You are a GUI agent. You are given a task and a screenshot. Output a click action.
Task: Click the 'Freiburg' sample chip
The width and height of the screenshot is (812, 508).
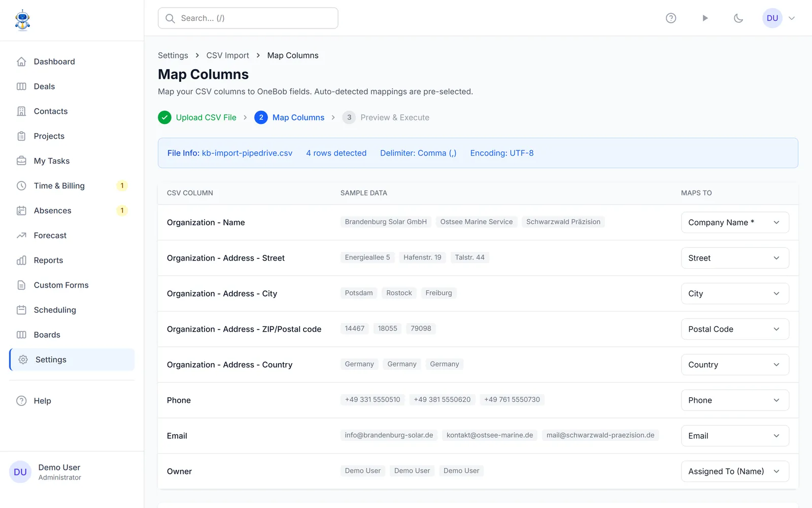pos(438,293)
